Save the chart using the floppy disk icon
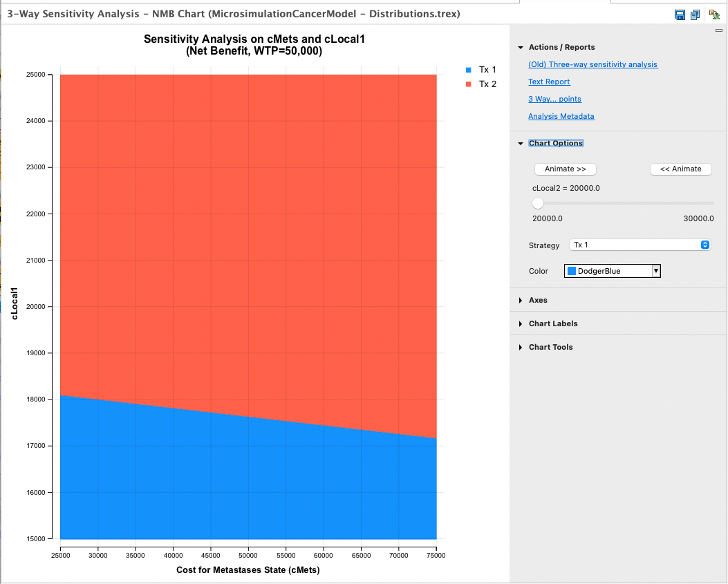This screenshot has width=728, height=584. [680, 15]
